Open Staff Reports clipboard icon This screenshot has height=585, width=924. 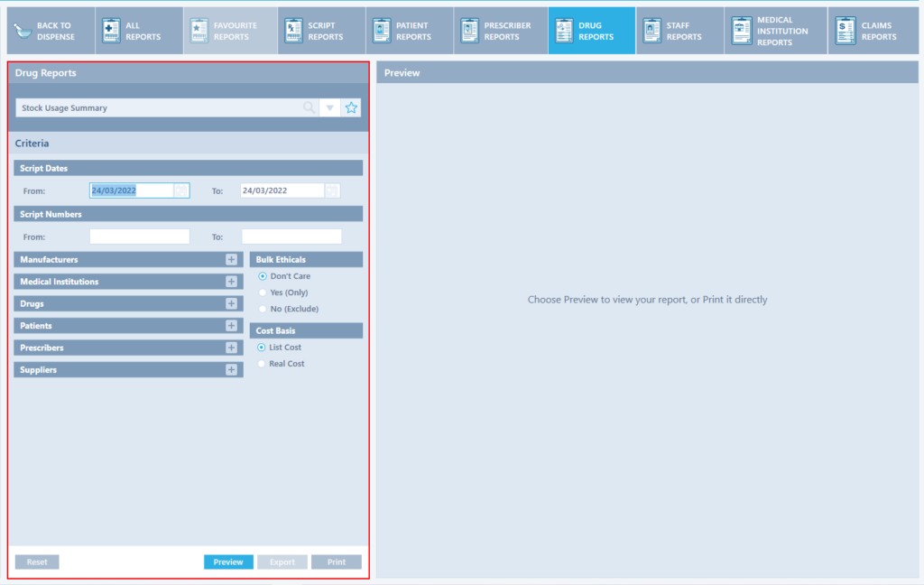pyautogui.click(x=651, y=31)
